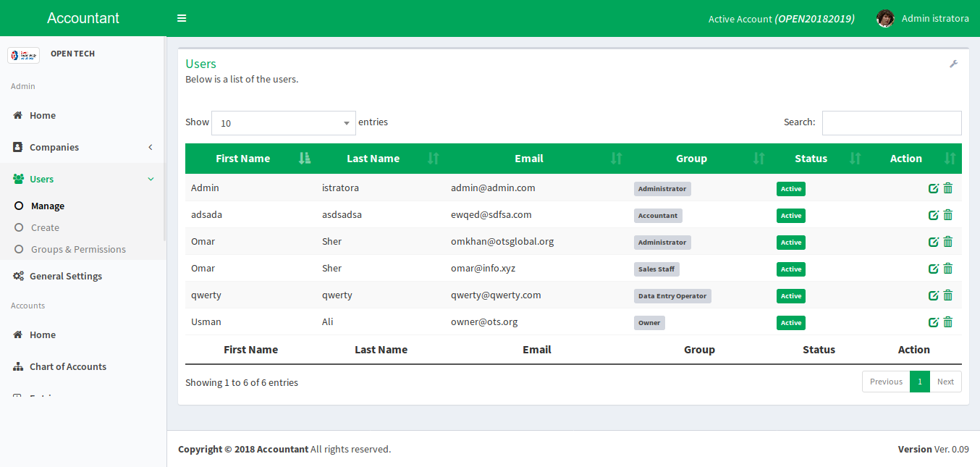Click the email omar@info.xyz
Image resolution: width=980 pixels, height=467 pixels.
pos(483,268)
